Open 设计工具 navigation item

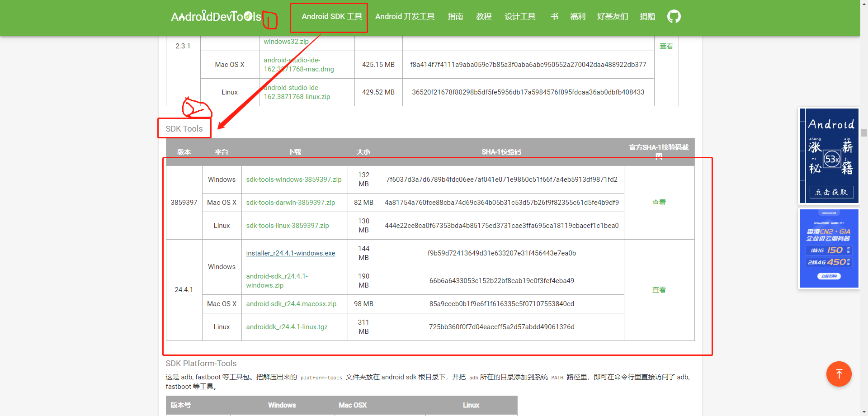point(520,17)
